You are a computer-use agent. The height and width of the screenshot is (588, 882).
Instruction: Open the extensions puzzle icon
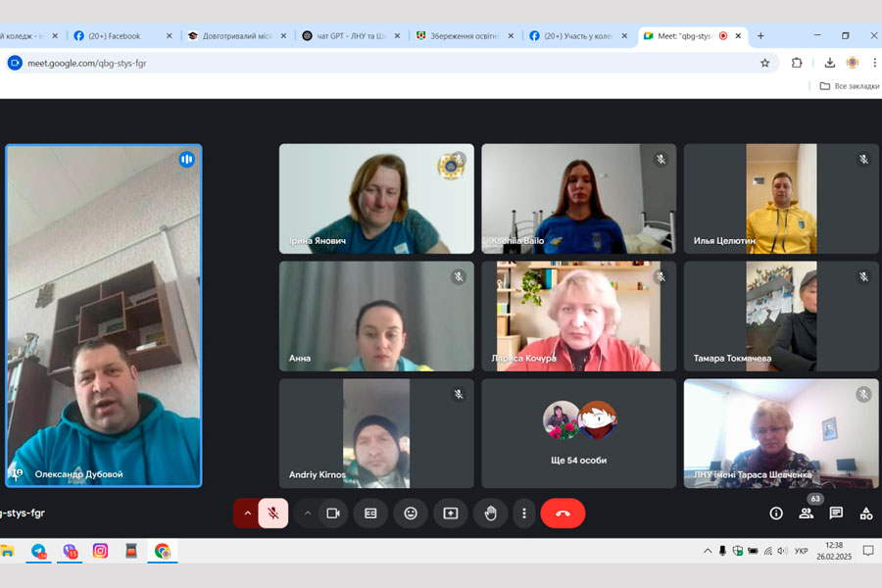click(x=797, y=63)
